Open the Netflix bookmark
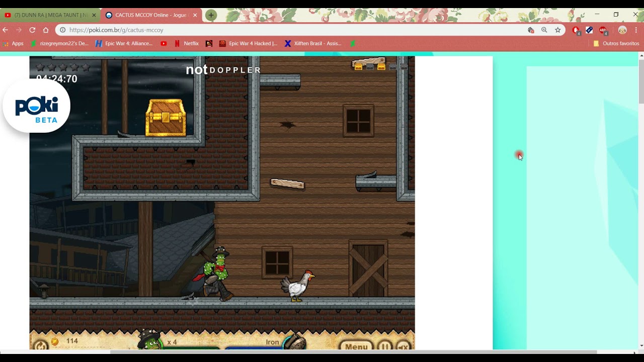Image resolution: width=644 pixels, height=362 pixels. click(186, 44)
